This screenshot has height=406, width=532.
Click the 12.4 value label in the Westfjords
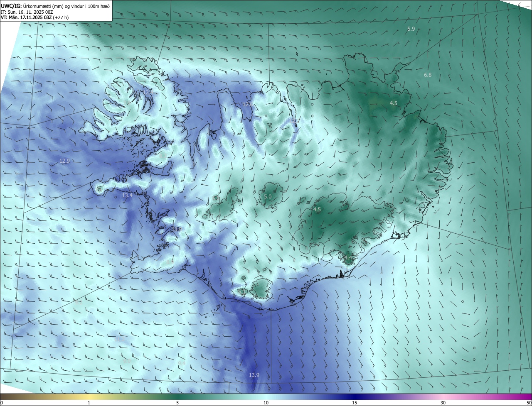[x=148, y=92]
